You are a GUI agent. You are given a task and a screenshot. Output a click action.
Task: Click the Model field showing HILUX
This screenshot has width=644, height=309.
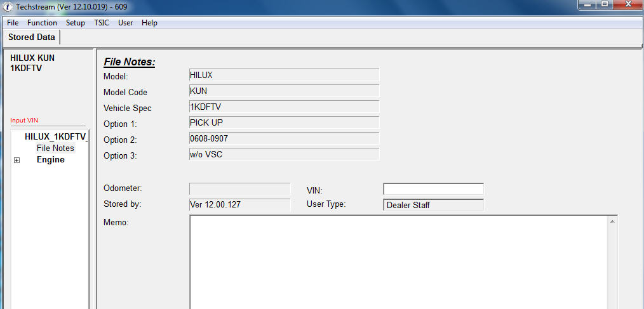(285, 75)
